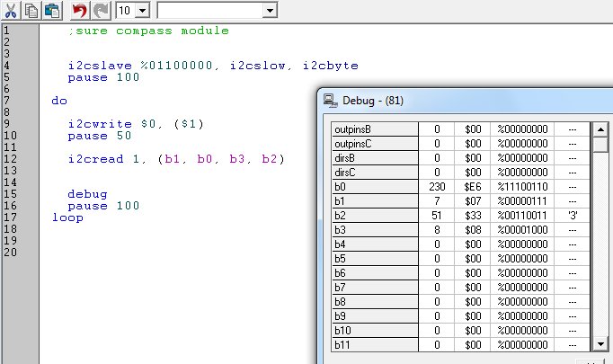The image size is (613, 364).
Task: Expand the wide empty combo box dropdown
Action: [270, 10]
